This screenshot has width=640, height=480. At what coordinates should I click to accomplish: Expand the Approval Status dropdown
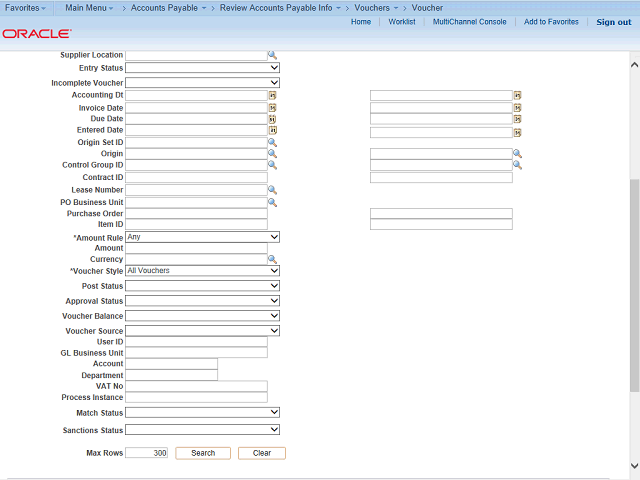[202, 301]
